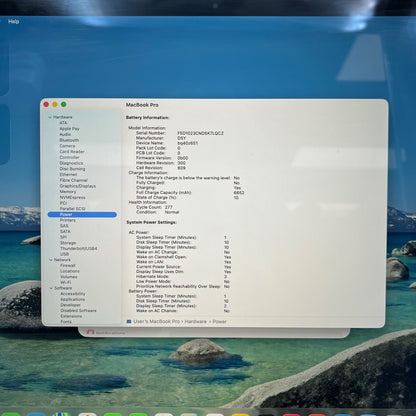Select Bluetooth in the Hardware list
Image resolution: width=416 pixels, height=416 pixels.
click(69, 140)
